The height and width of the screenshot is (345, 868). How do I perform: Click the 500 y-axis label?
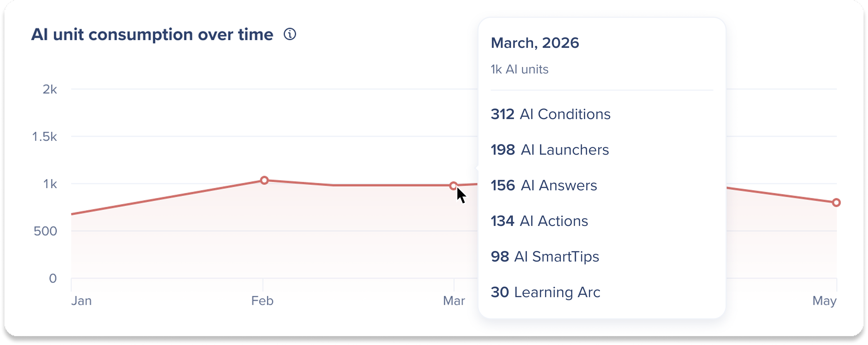coord(45,231)
